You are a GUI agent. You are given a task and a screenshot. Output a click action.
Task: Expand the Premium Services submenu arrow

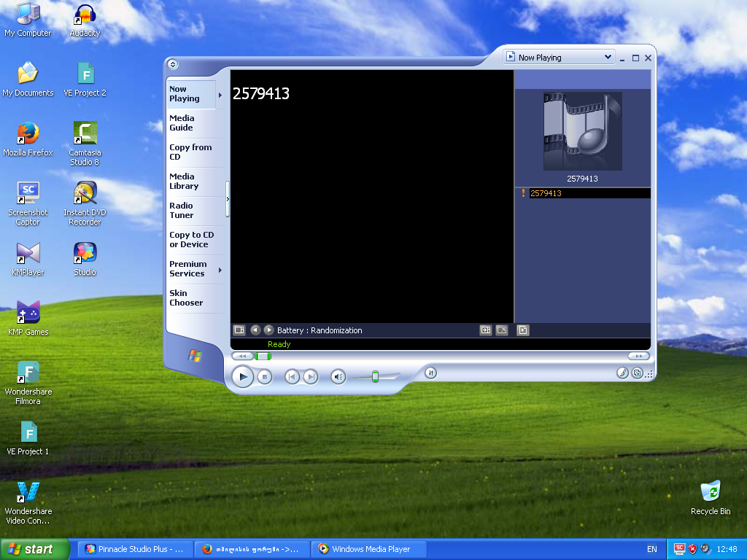(x=220, y=270)
